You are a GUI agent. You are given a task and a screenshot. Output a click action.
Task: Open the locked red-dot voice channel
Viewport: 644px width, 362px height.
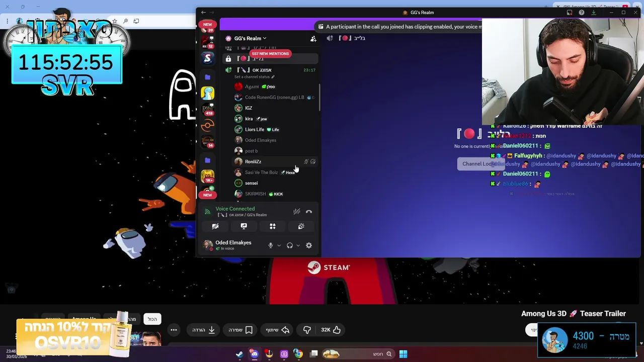click(271, 59)
